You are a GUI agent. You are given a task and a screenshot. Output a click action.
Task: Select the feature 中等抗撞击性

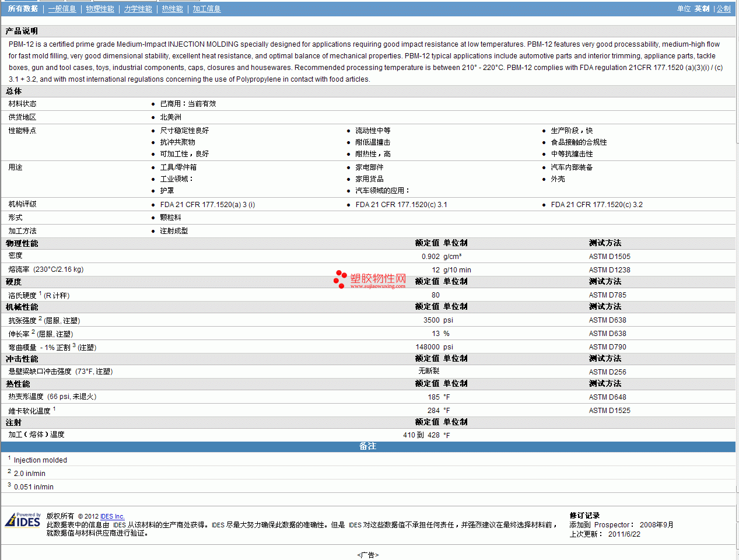pos(572,154)
